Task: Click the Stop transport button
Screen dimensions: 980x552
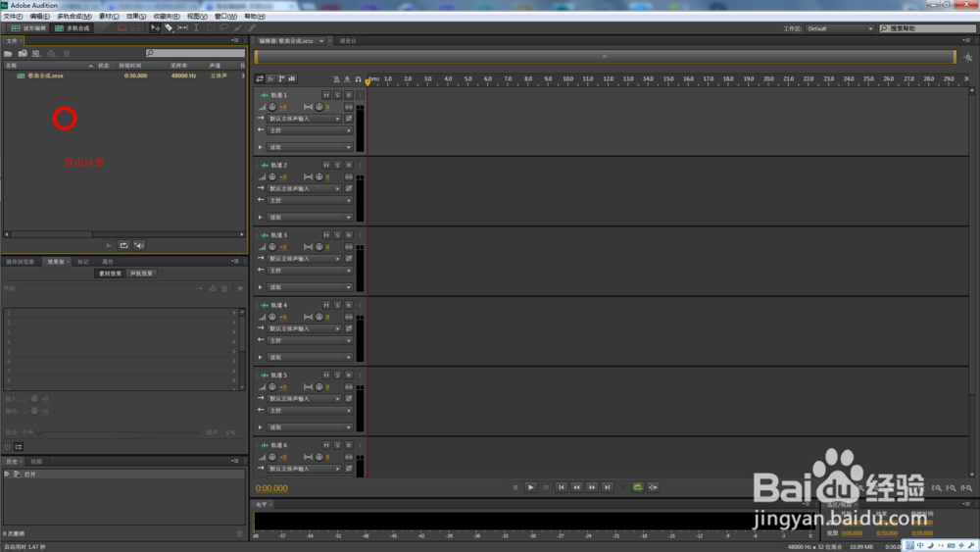Action: (515, 487)
